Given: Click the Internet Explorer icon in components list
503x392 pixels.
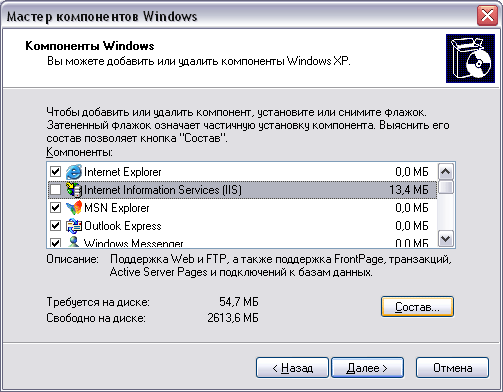Looking at the screenshot, I should point(73,172).
